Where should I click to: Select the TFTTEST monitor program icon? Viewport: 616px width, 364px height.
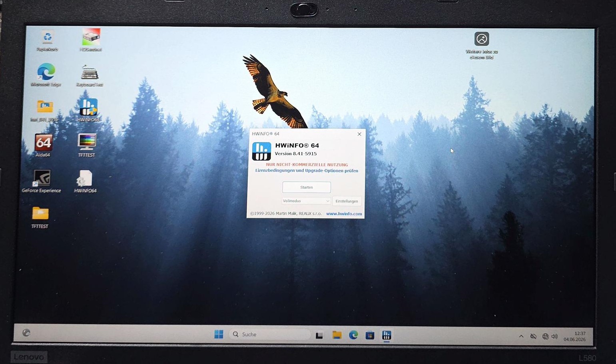[x=87, y=145]
